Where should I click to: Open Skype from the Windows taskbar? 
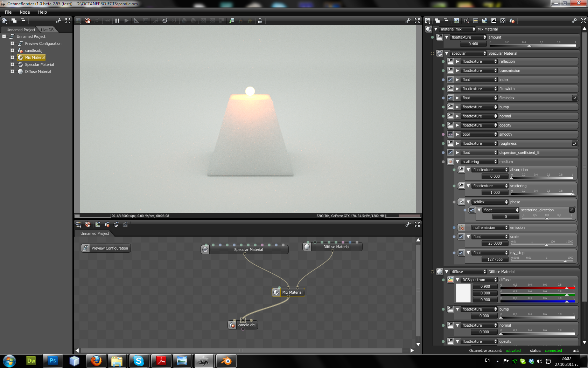139,361
